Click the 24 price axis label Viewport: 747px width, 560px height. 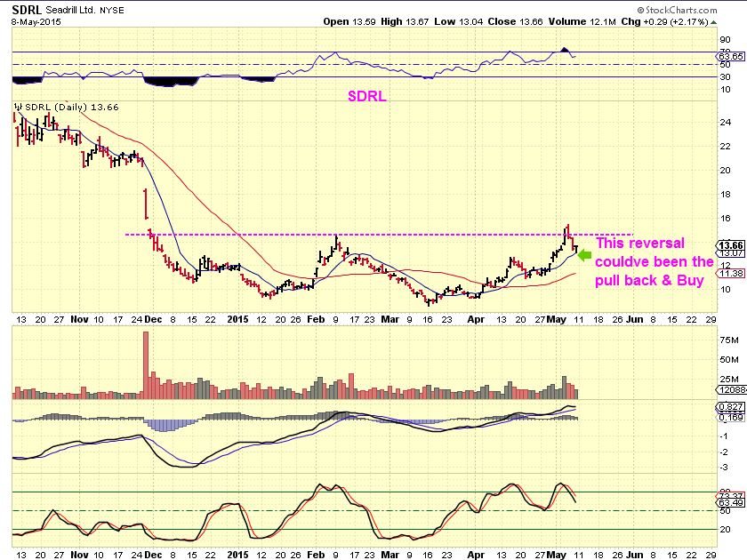coord(725,123)
